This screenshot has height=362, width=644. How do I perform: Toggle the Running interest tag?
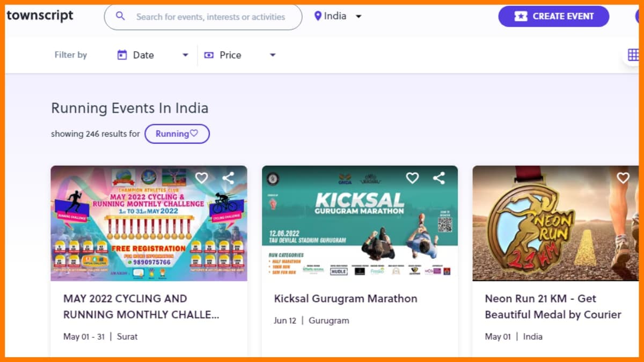point(177,134)
